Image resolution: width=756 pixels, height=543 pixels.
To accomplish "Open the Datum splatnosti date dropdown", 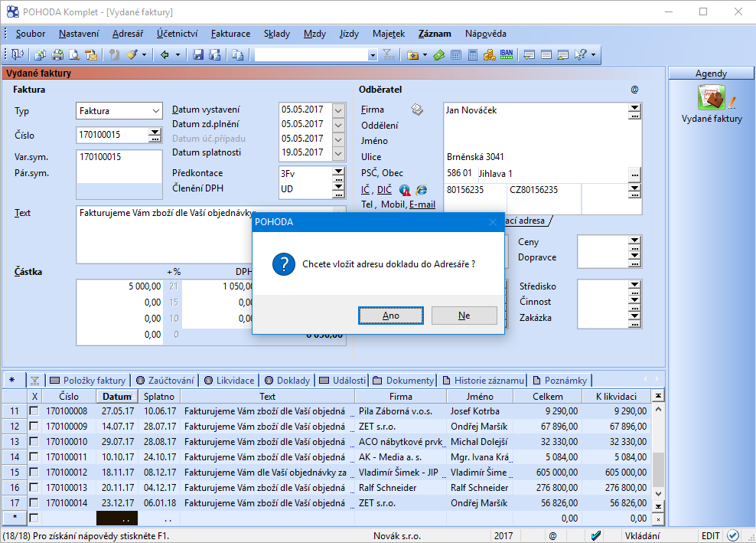I will point(338,153).
